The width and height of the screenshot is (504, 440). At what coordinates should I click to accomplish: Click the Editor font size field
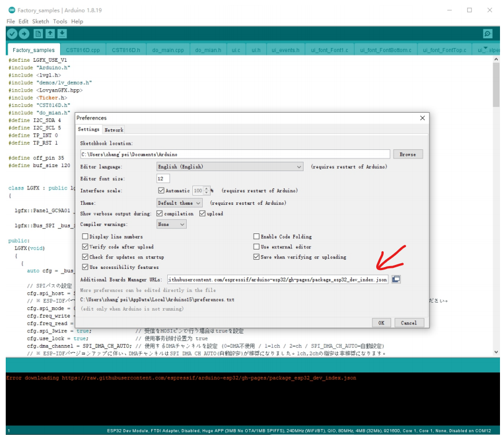(163, 179)
